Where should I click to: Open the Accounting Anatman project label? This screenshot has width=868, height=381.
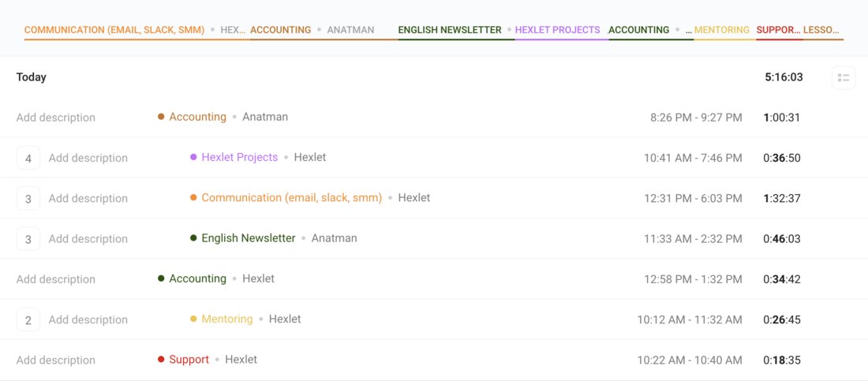pos(197,117)
